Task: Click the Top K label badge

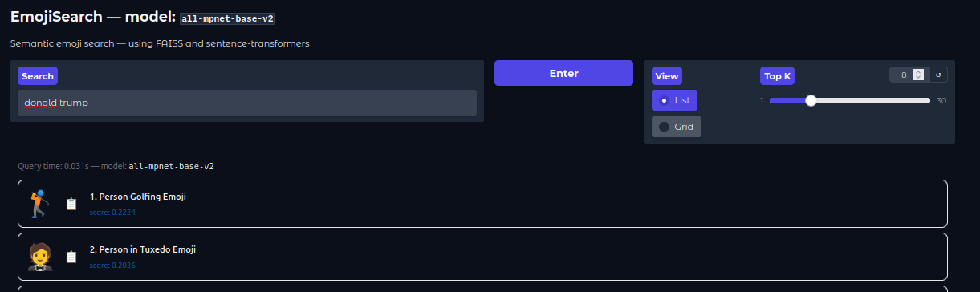Action: pos(778,76)
